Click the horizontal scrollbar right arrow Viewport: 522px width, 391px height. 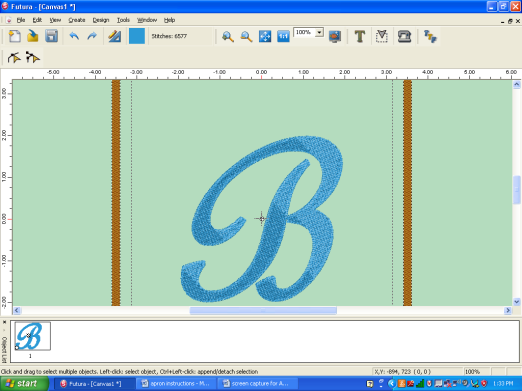coord(508,310)
